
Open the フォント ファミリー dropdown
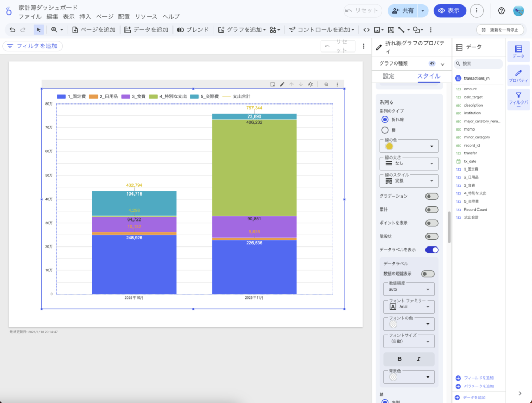(x=409, y=307)
